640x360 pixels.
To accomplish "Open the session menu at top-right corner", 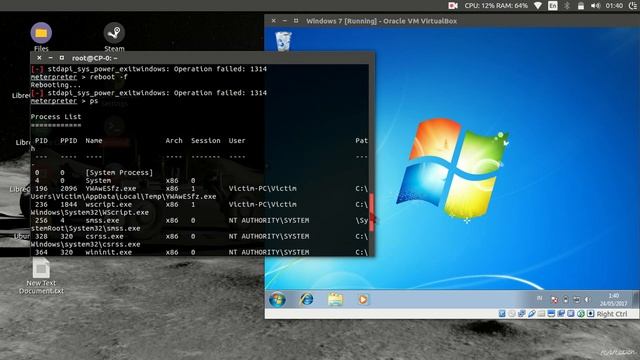I will coord(633,5).
